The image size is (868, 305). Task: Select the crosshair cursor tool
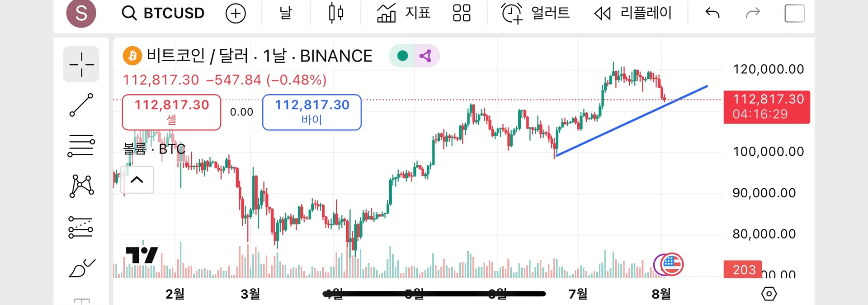(81, 64)
